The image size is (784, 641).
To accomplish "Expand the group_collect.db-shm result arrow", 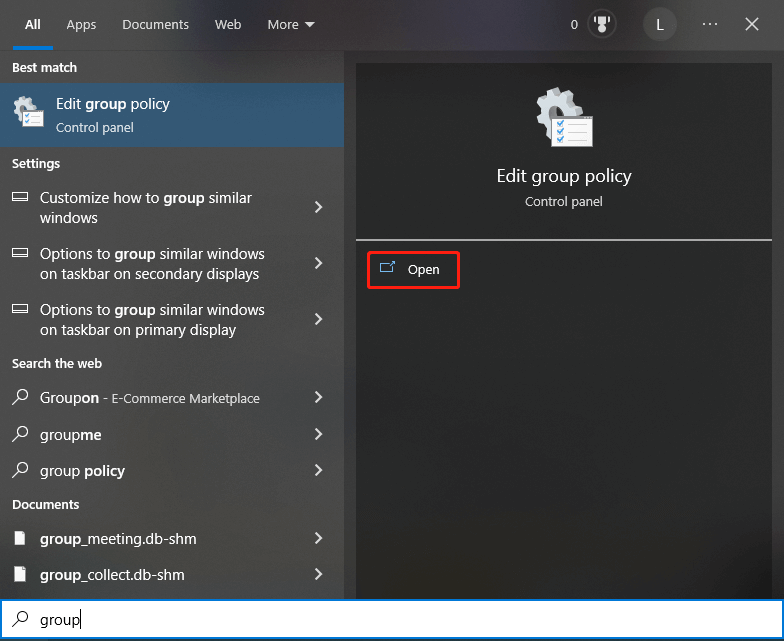I will [318, 574].
